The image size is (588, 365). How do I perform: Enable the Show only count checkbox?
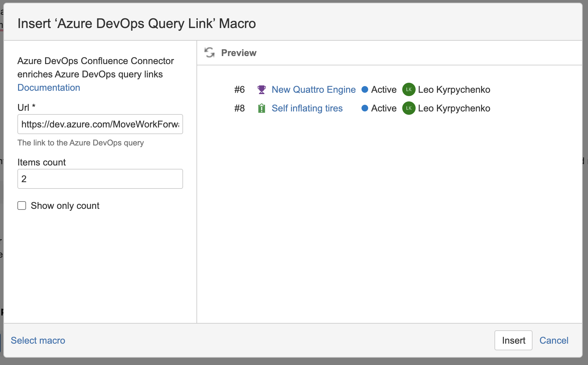(22, 206)
